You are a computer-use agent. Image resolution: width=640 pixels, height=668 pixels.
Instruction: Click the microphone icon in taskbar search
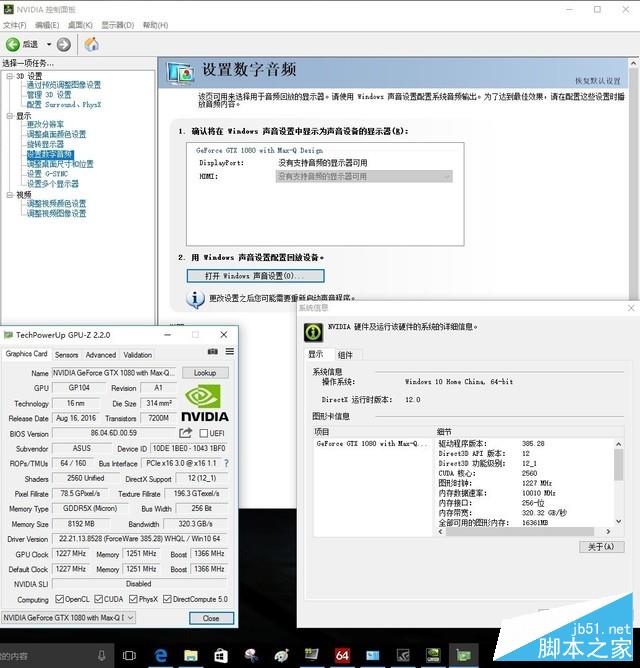click(x=101, y=655)
